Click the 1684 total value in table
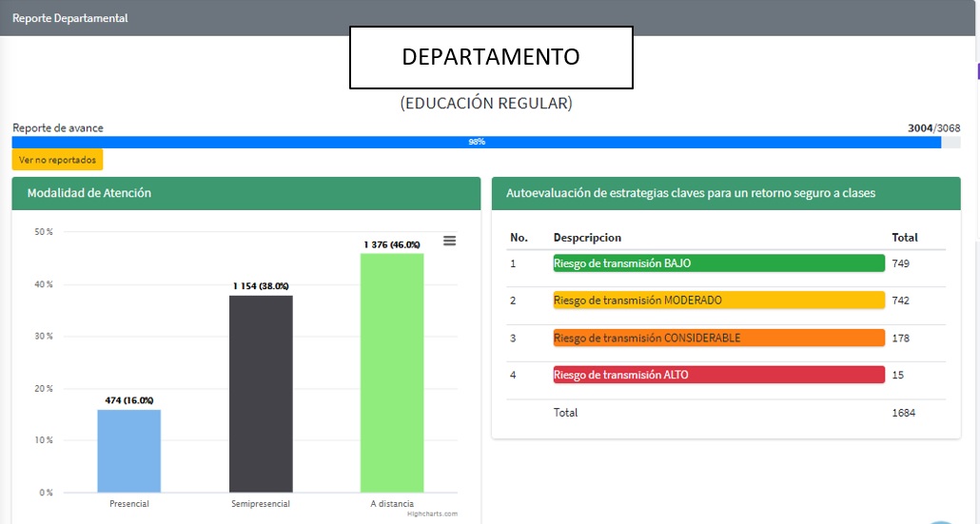This screenshot has width=980, height=524. click(x=903, y=413)
